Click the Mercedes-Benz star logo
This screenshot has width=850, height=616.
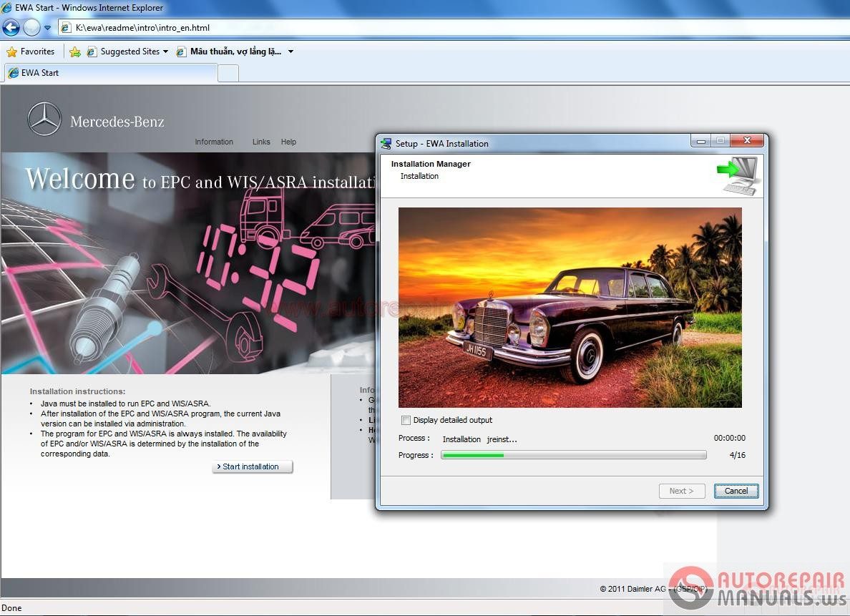(x=44, y=119)
